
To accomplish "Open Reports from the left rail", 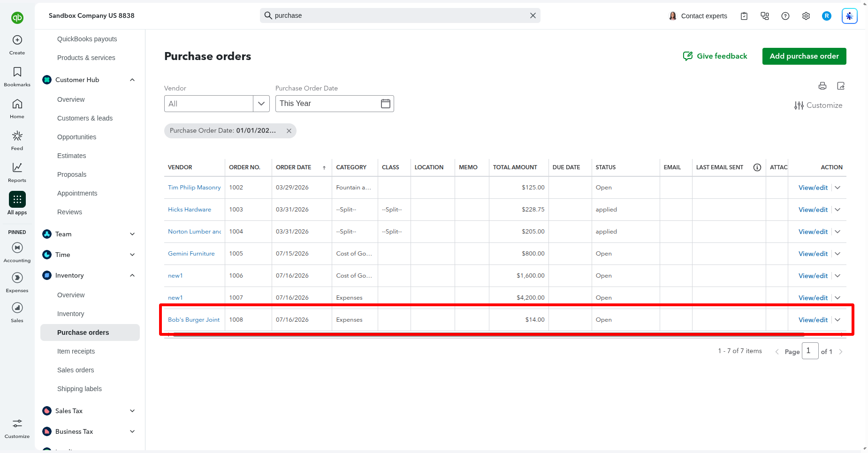I will [x=17, y=167].
